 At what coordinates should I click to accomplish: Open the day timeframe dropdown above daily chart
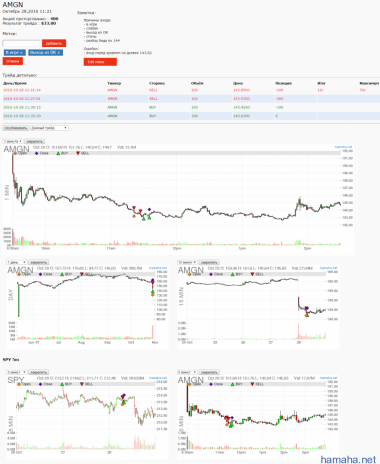(17, 262)
